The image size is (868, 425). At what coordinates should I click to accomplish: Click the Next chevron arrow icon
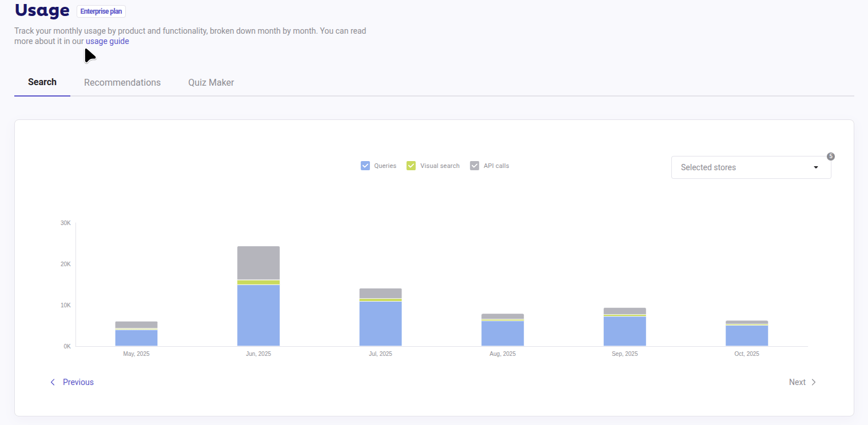point(813,382)
